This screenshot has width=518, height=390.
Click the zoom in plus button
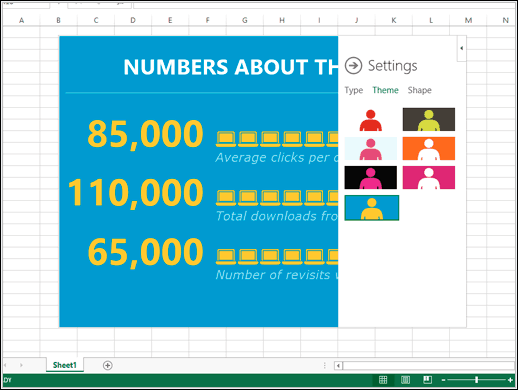click(x=510, y=380)
